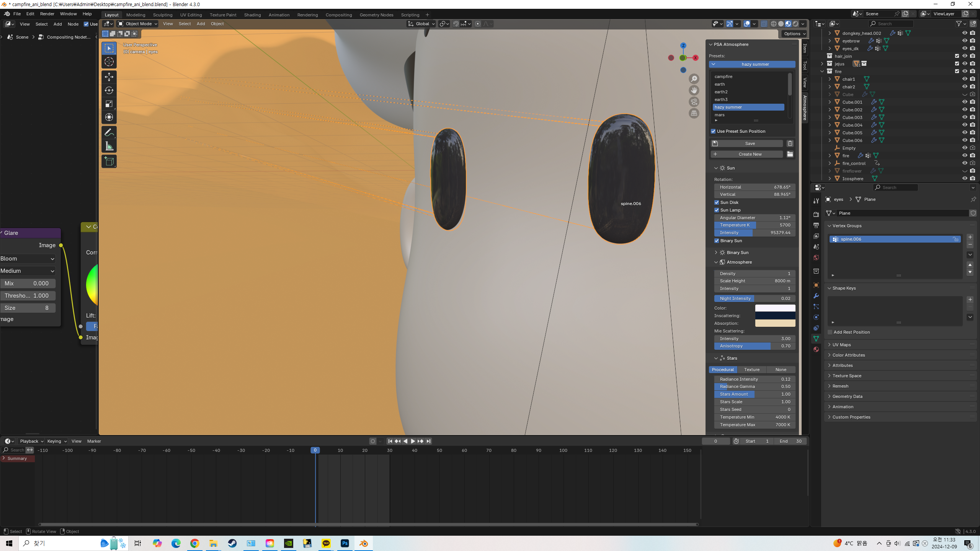
Task: Select the Cursor tool in viewport toolbar
Action: (109, 62)
